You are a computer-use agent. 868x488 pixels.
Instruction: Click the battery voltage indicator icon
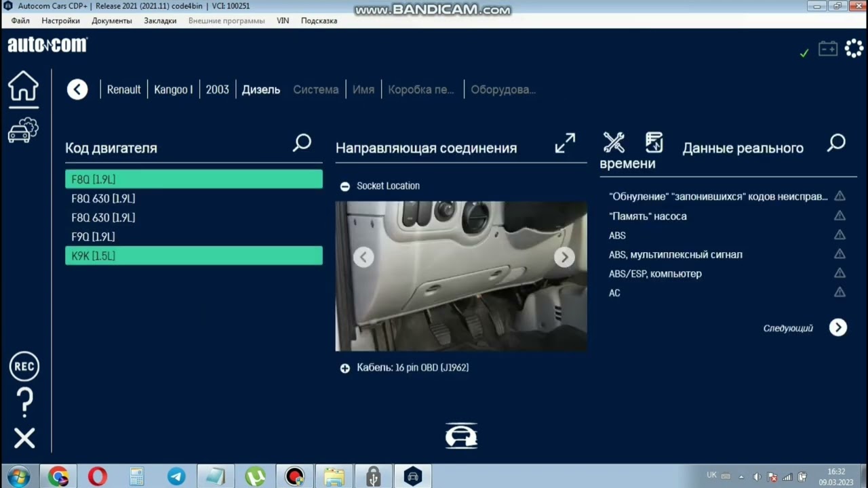coord(828,49)
